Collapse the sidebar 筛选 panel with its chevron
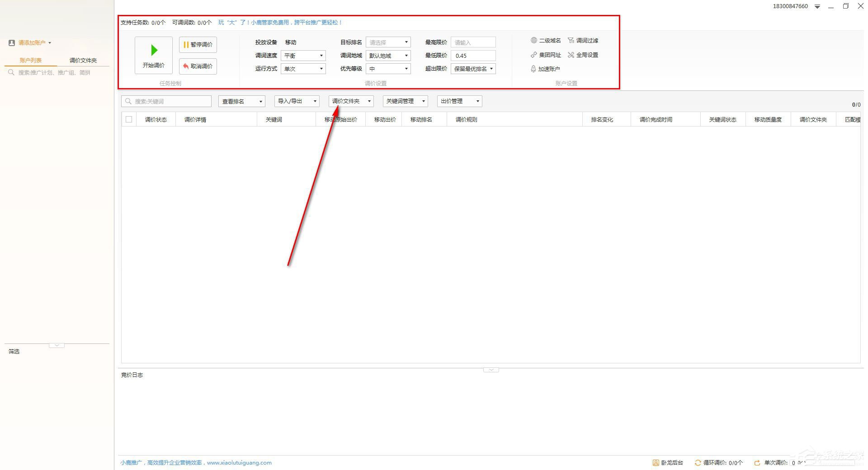This screenshot has height=470, width=868. [57, 346]
